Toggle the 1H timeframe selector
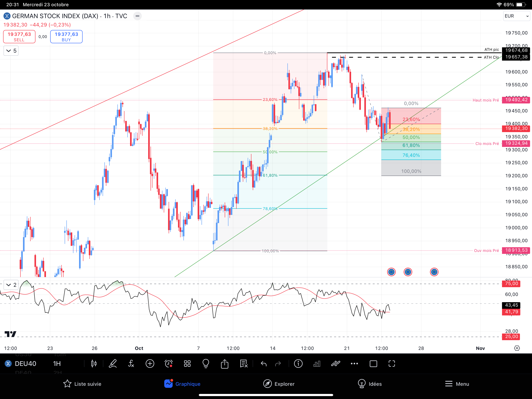Screen dimensions: 532x399 pos(57,364)
